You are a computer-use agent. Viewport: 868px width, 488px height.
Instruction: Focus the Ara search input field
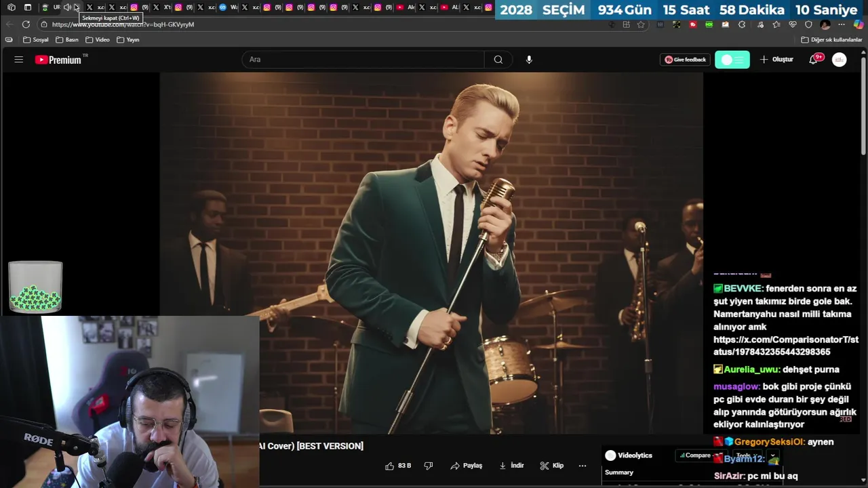[363, 60]
